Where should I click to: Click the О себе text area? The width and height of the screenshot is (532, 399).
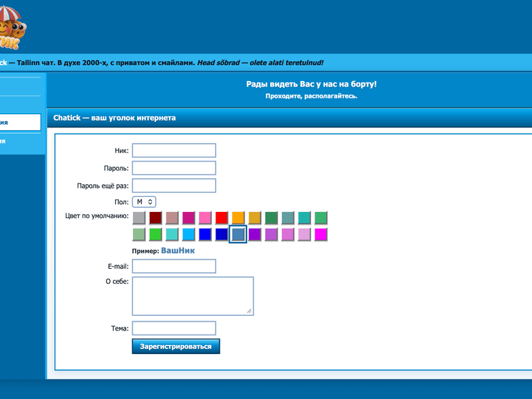coord(193,296)
